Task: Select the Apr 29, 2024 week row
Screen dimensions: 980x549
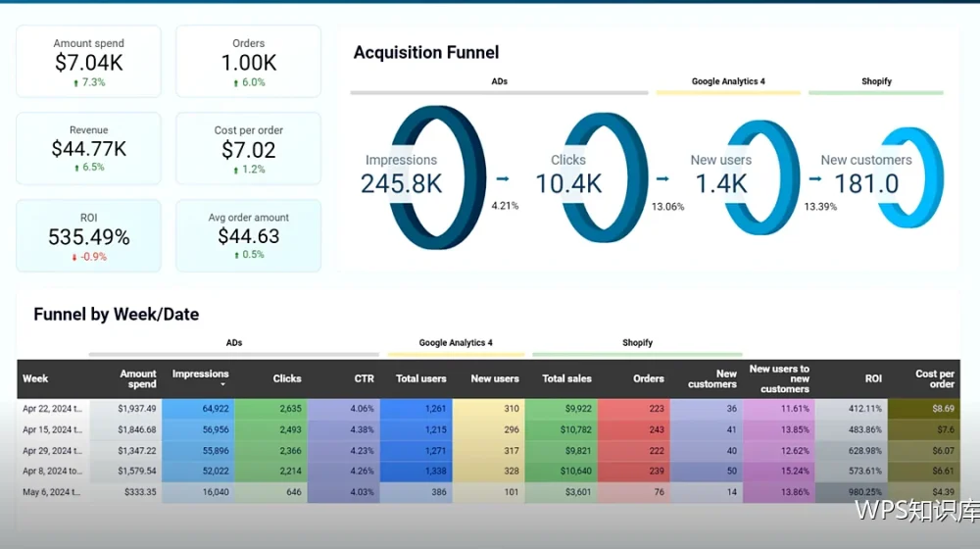Action: [488, 450]
